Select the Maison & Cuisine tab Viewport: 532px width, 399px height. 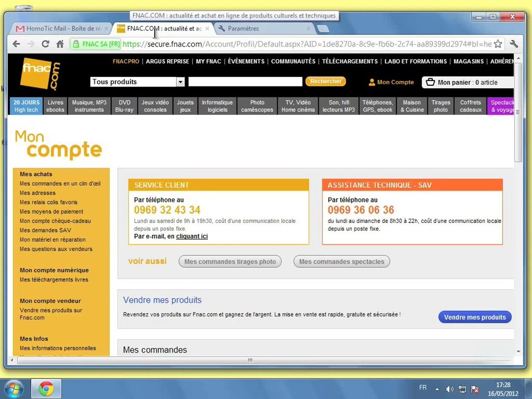(412, 106)
